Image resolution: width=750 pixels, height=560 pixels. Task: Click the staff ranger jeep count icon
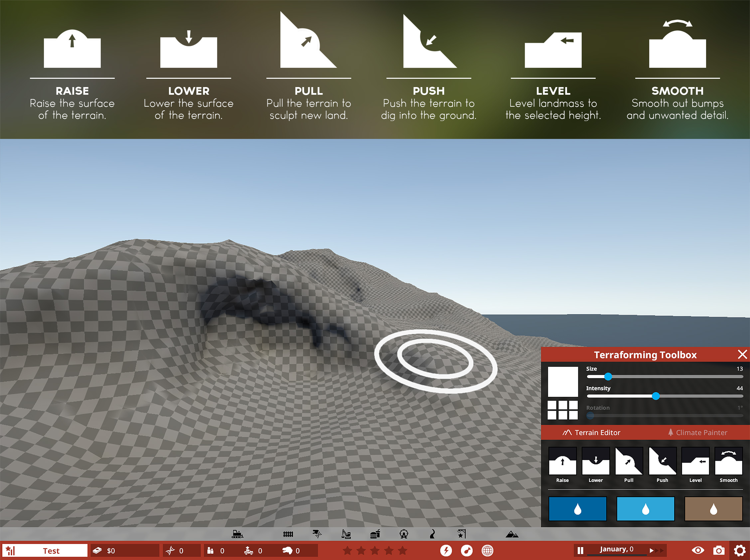pos(248,550)
